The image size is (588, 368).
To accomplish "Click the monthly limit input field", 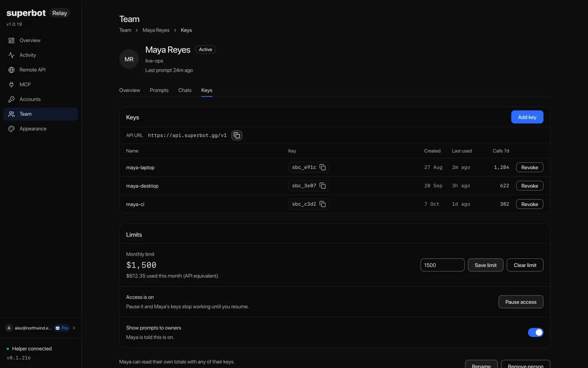I will [442, 265].
